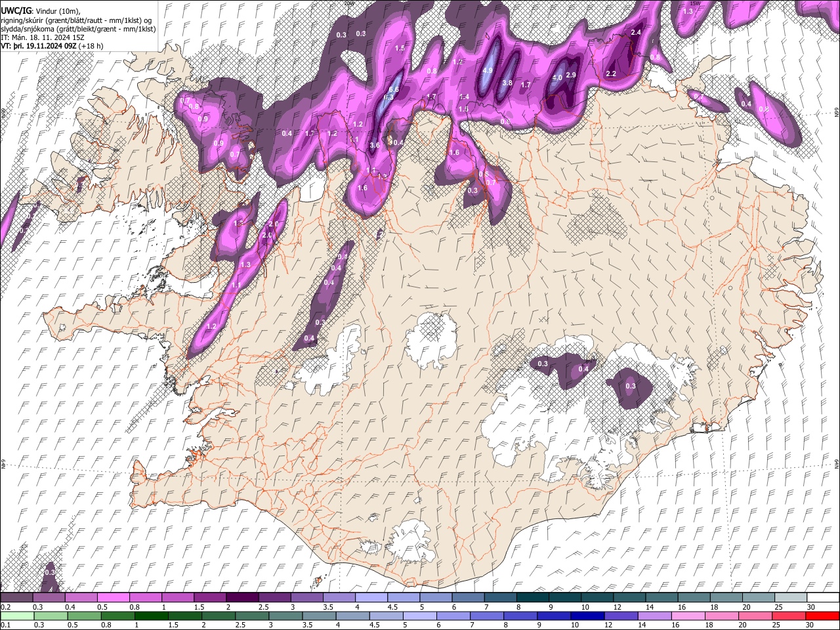Click the dark mauve swatch starting at 0.2
This screenshot has width=840, height=630.
16,598
